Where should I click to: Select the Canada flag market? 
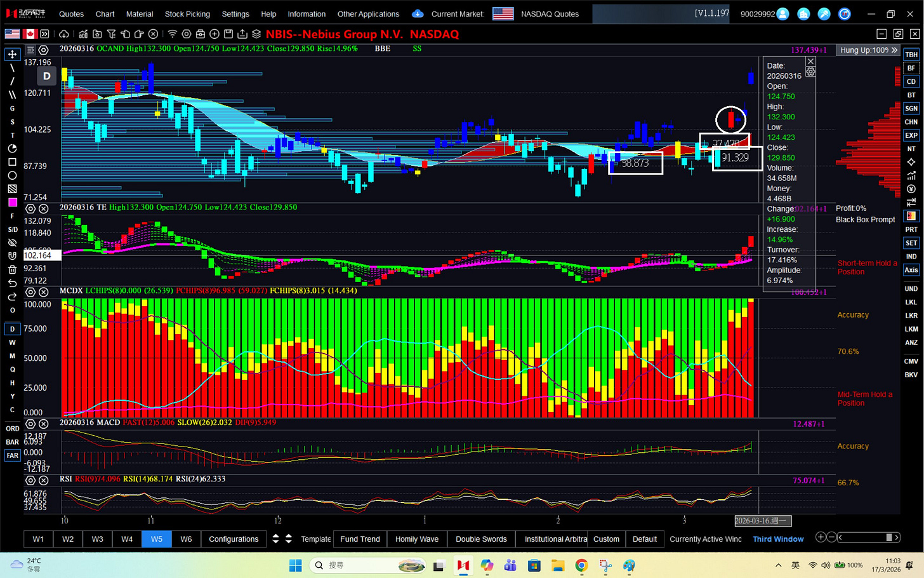(x=30, y=34)
